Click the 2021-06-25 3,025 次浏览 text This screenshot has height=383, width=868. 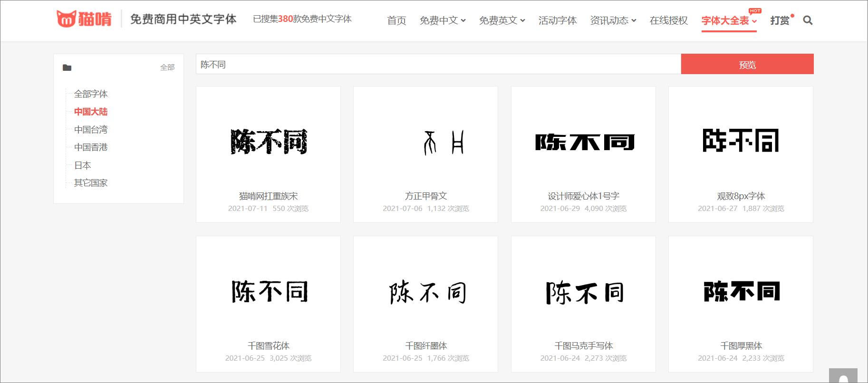pos(269,358)
